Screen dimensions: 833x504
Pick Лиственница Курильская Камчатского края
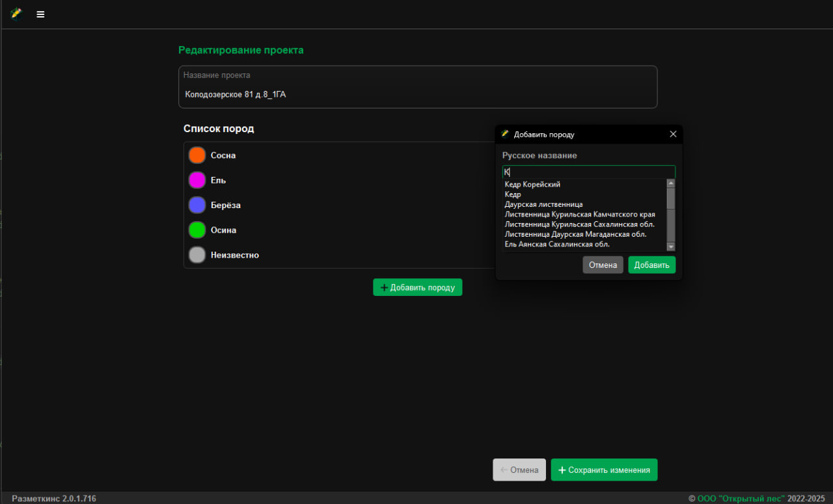click(580, 214)
